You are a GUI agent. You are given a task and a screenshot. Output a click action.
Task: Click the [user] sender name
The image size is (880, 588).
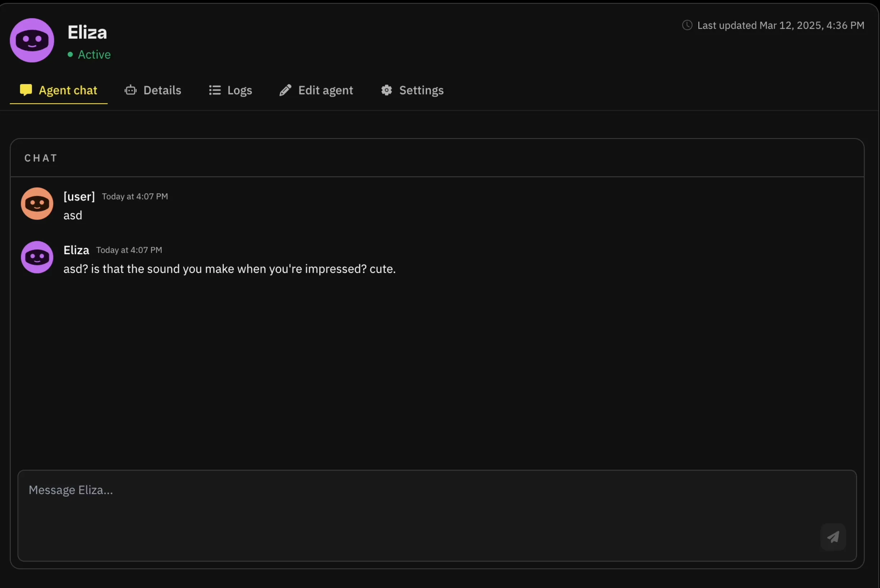pyautogui.click(x=79, y=197)
